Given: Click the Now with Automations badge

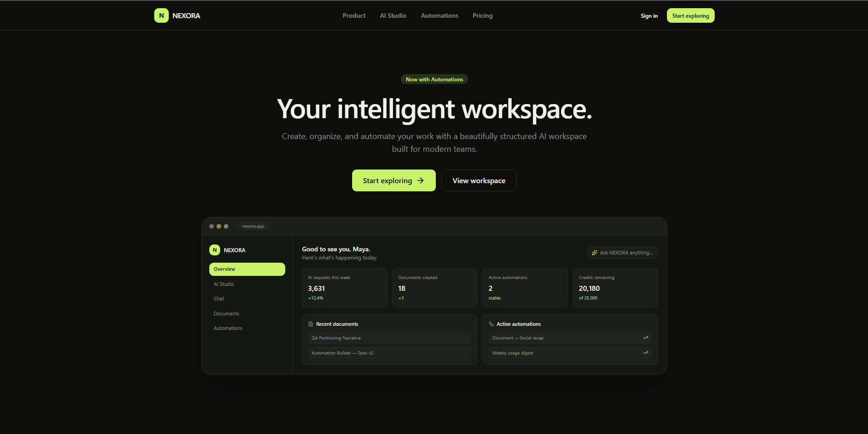Looking at the screenshot, I should coord(434,79).
